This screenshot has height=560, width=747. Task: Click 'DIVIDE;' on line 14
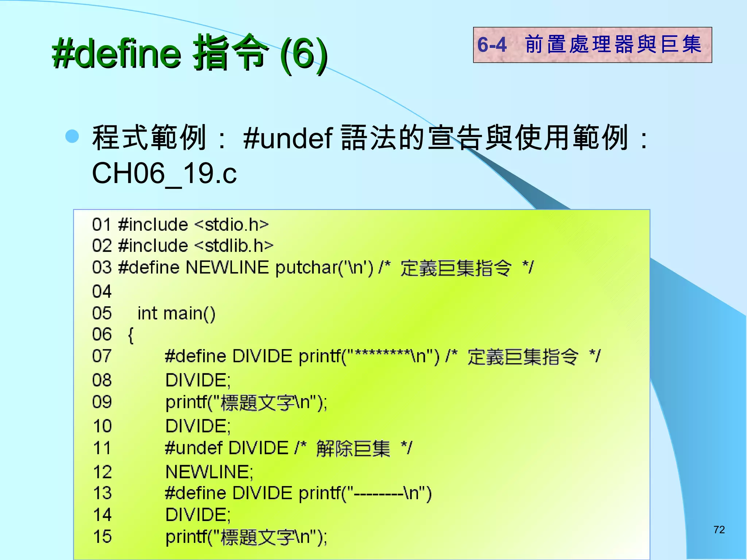tap(198, 515)
